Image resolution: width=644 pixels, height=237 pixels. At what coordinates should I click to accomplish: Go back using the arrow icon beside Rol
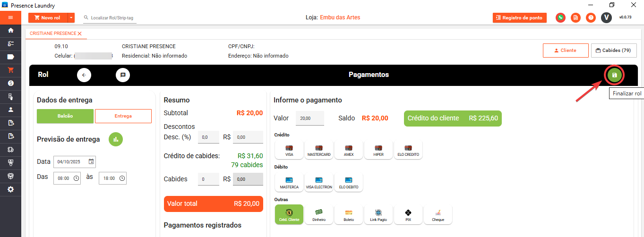coord(84,75)
